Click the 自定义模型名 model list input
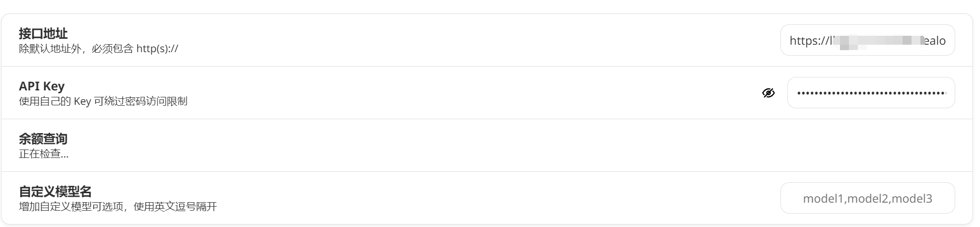 (867, 198)
